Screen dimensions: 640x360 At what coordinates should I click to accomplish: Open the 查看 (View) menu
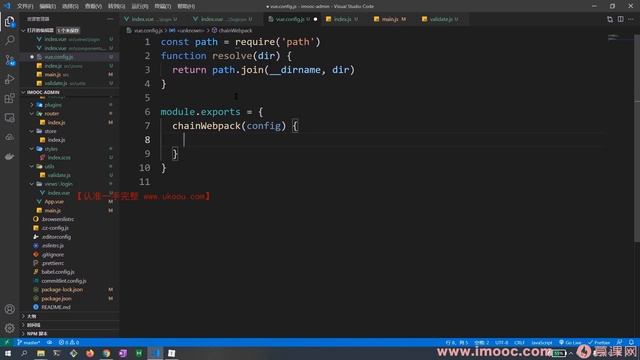coord(93,6)
